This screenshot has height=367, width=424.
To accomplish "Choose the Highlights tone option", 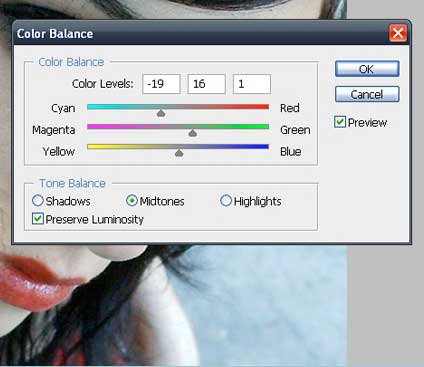I will pos(226,201).
